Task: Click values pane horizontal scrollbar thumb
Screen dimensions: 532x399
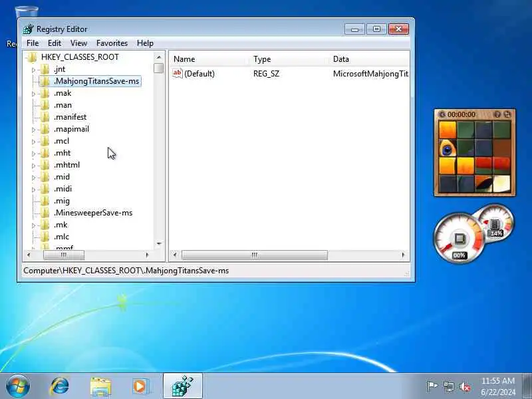Action: [255, 255]
